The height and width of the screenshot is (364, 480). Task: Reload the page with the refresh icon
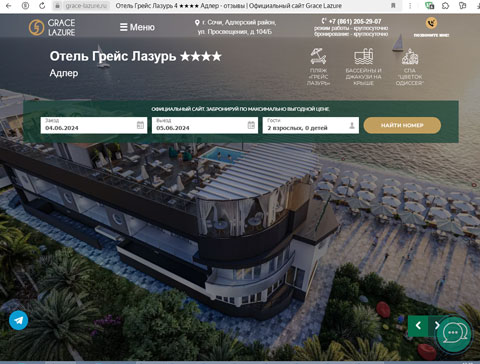[42, 6]
